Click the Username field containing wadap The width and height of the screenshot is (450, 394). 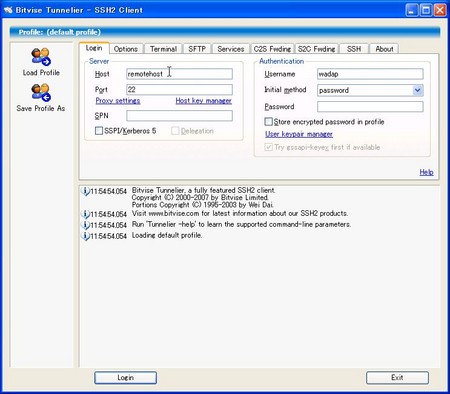pyautogui.click(x=370, y=74)
